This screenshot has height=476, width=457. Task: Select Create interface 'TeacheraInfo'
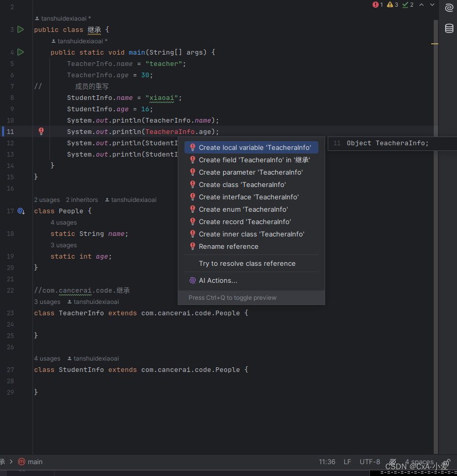tap(251, 197)
